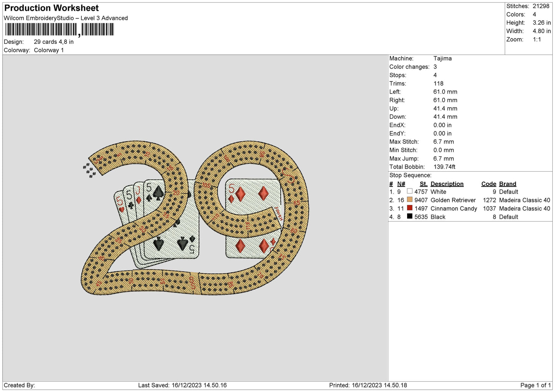Click the Production Worksheet title
This screenshot has height=392, width=555.
pos(51,8)
